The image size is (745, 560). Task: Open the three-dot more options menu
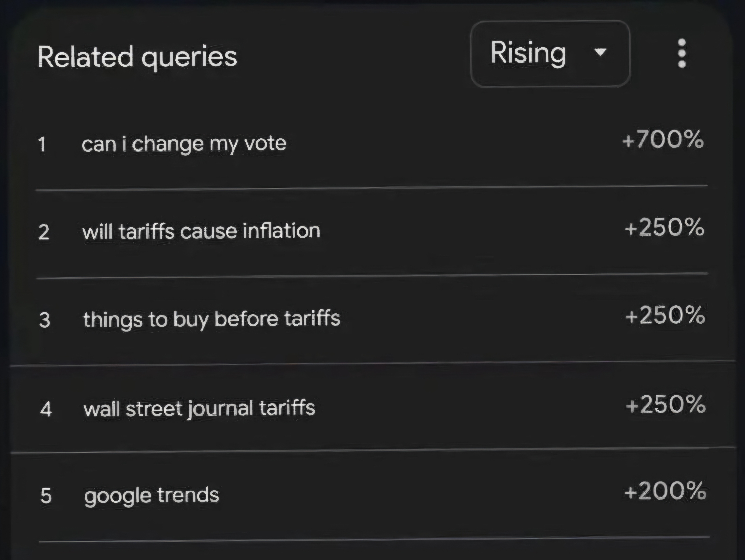[x=682, y=53]
